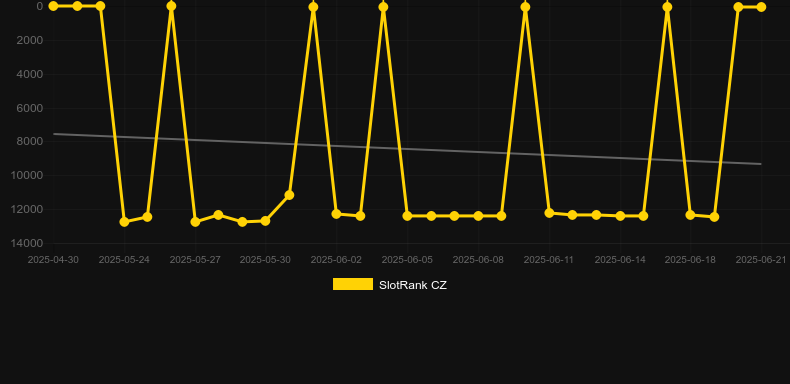This screenshot has width=790, height=384.
Task: Select the data point for 2025-06-14
Action: (620, 216)
